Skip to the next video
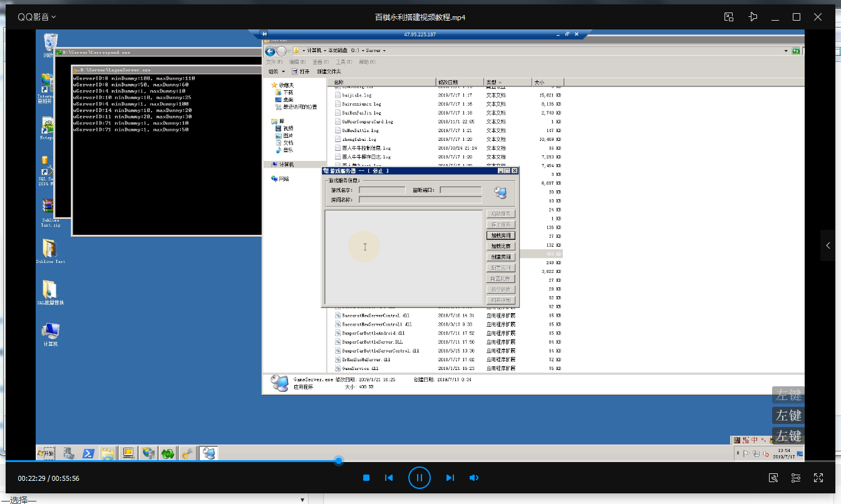The width and height of the screenshot is (841, 504). coord(450,478)
